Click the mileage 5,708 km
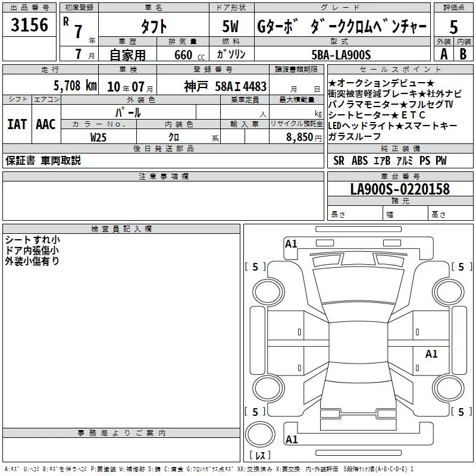Screen dimensions: 476x476 pyautogui.click(x=75, y=86)
